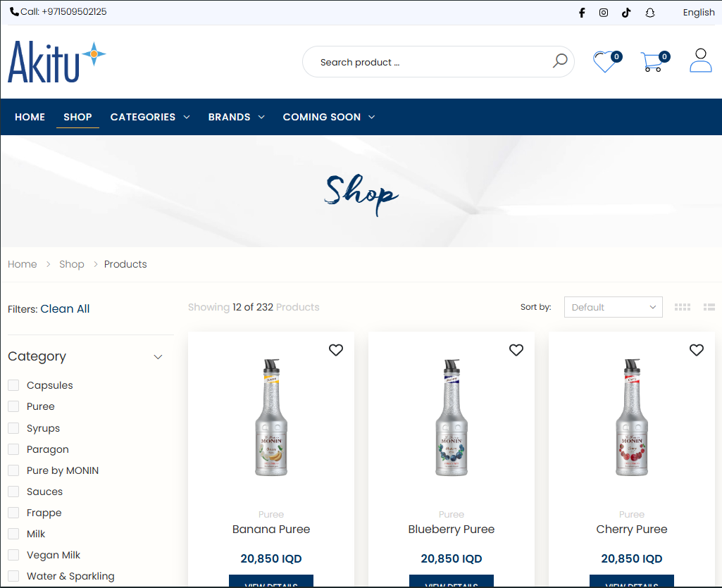The height and width of the screenshot is (588, 722).
Task: Open the Brands navigation menu
Action: click(x=236, y=117)
